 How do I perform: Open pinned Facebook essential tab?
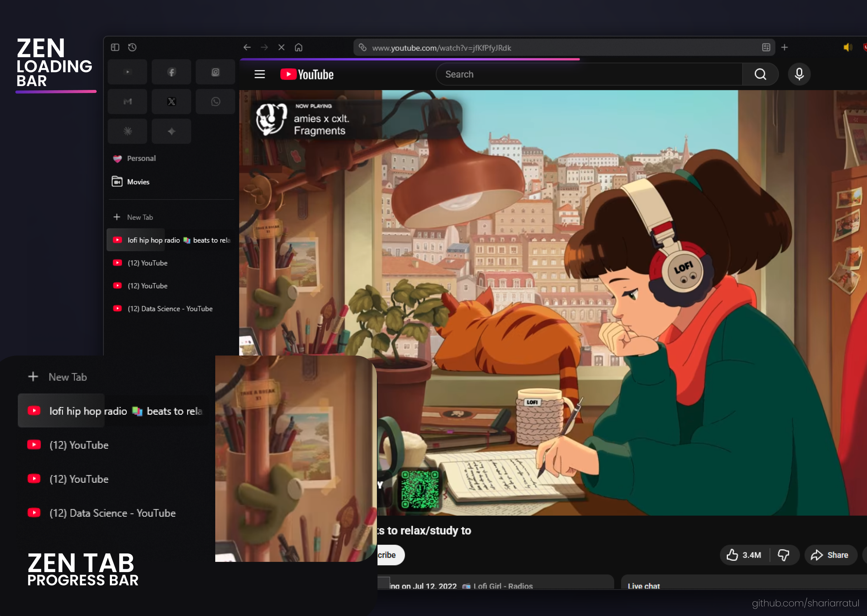(x=172, y=72)
